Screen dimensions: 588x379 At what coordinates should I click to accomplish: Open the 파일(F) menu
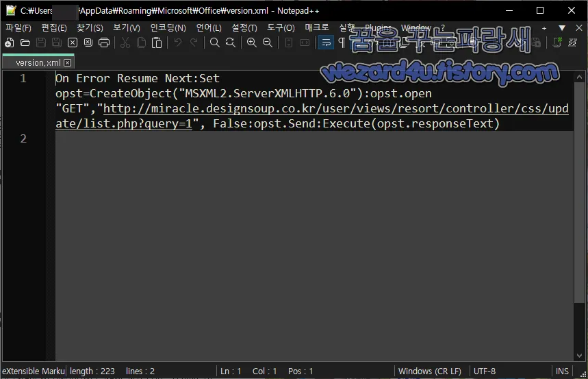18,28
